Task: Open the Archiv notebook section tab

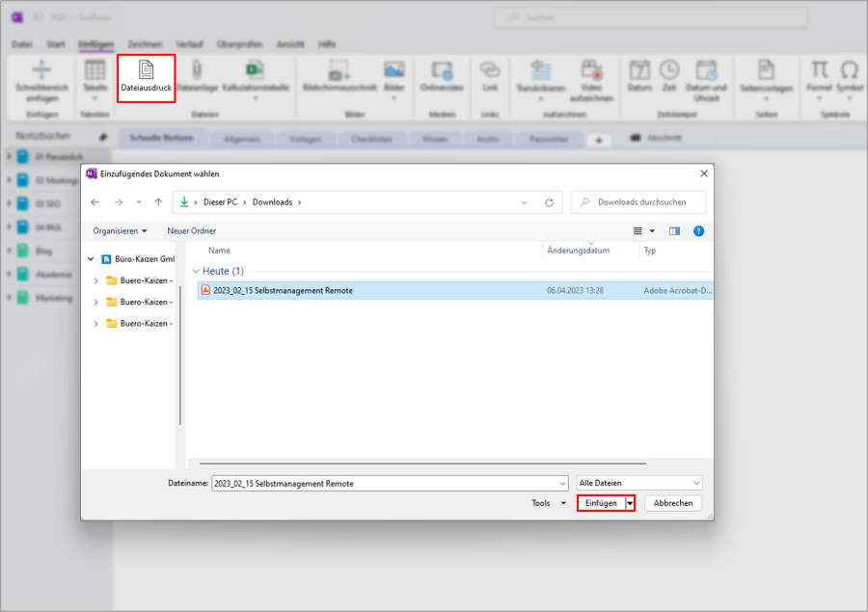Action: [488, 138]
